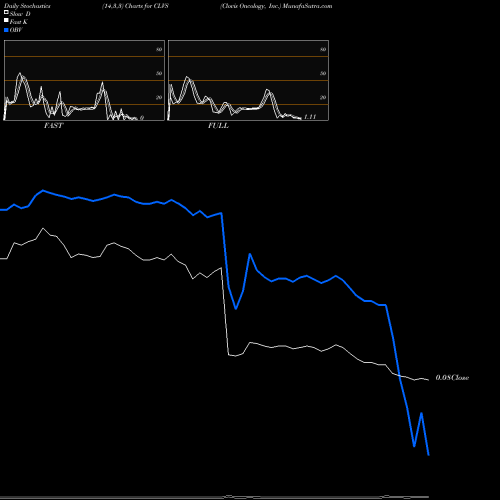Click the 'OBV' legend label

16,30
